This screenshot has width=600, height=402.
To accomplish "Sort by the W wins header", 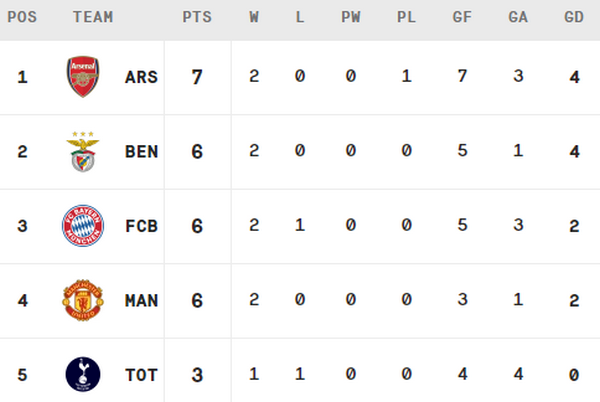I will coord(254,18).
